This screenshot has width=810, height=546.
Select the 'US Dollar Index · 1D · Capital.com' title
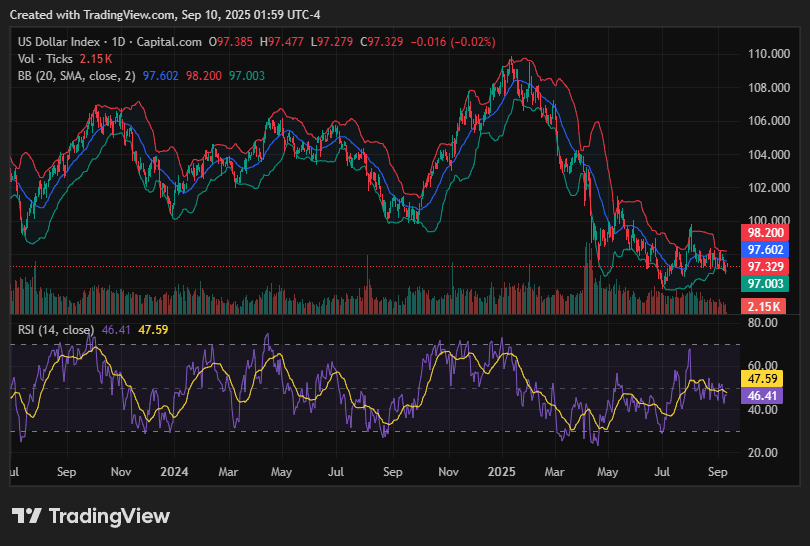(110, 42)
